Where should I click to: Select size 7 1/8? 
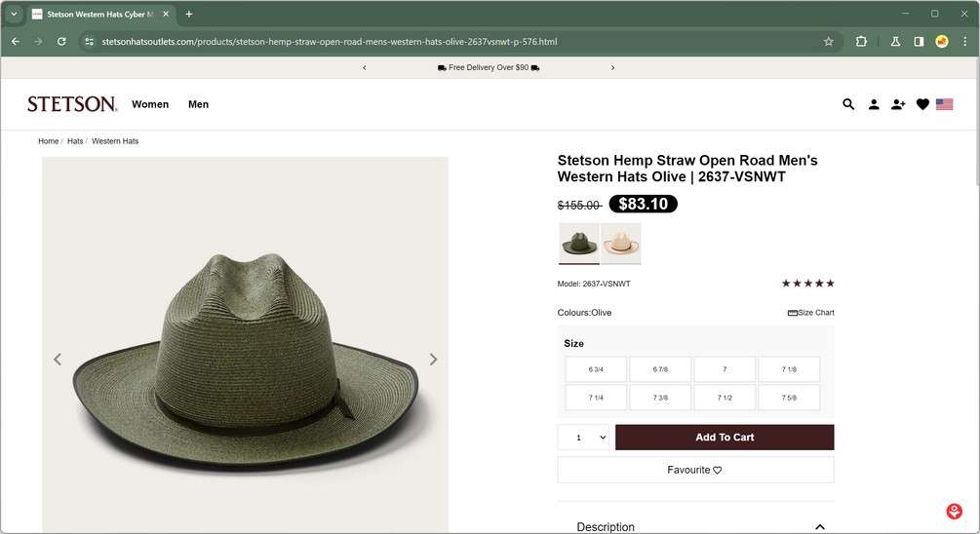pyautogui.click(x=789, y=369)
